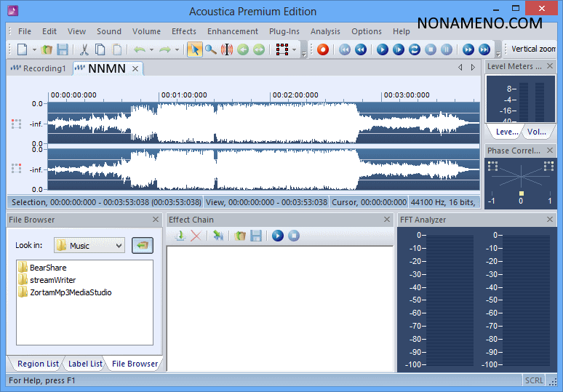
Task: Click the loop playback button
Action: [415, 49]
